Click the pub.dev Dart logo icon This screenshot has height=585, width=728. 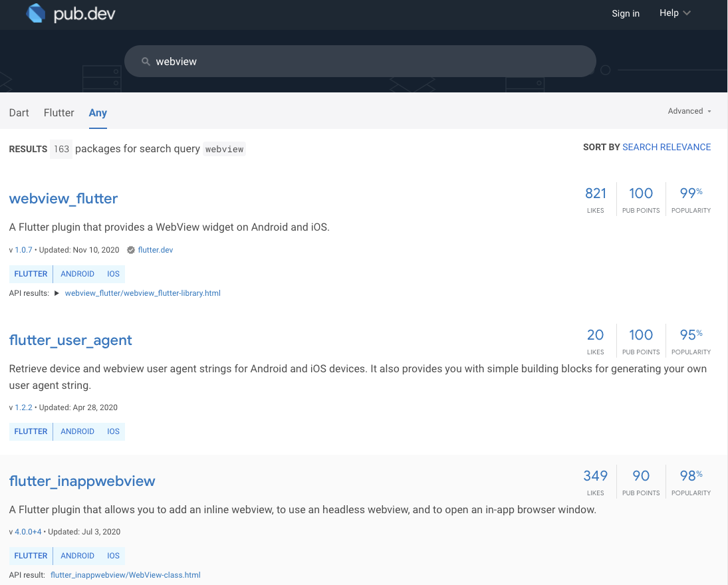(x=36, y=13)
